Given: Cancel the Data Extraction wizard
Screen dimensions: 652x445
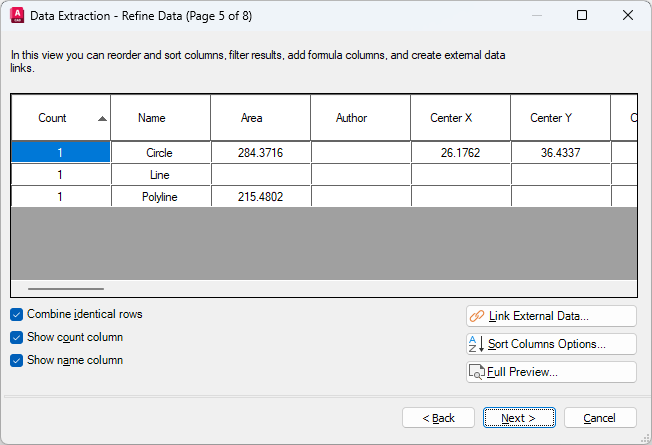Looking at the screenshot, I should [x=600, y=418].
